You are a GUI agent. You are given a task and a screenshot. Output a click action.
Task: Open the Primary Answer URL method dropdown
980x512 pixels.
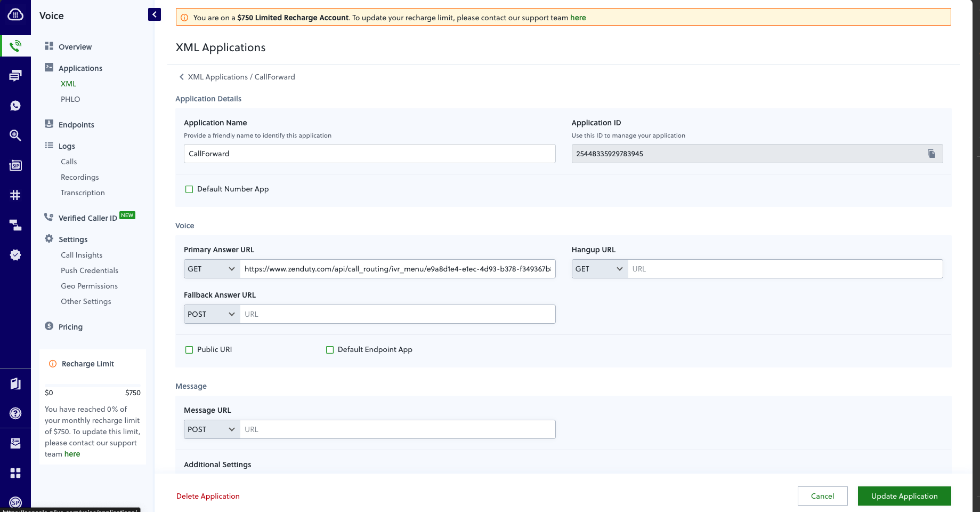pyautogui.click(x=212, y=269)
